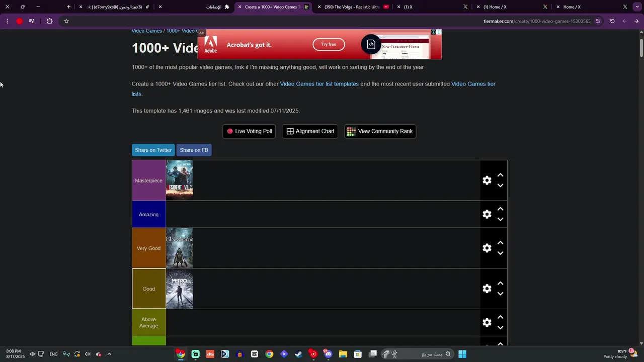Open tab search dropdown arrow
The image size is (644, 362).
(x=637, y=7)
